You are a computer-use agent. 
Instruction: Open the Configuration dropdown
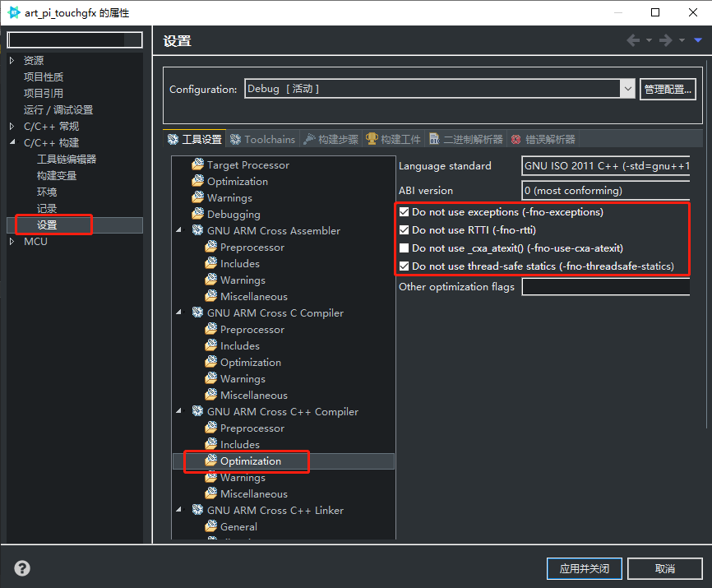click(627, 89)
